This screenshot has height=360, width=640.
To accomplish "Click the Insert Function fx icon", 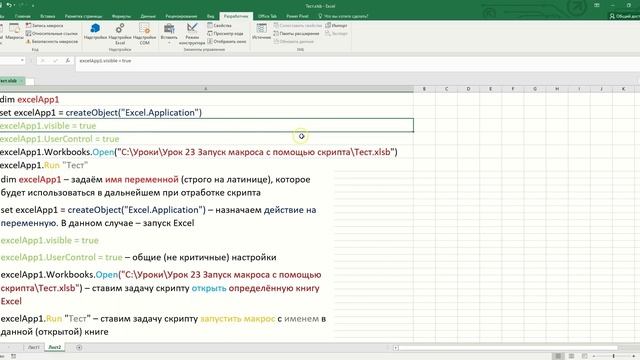I will (x=68, y=60).
